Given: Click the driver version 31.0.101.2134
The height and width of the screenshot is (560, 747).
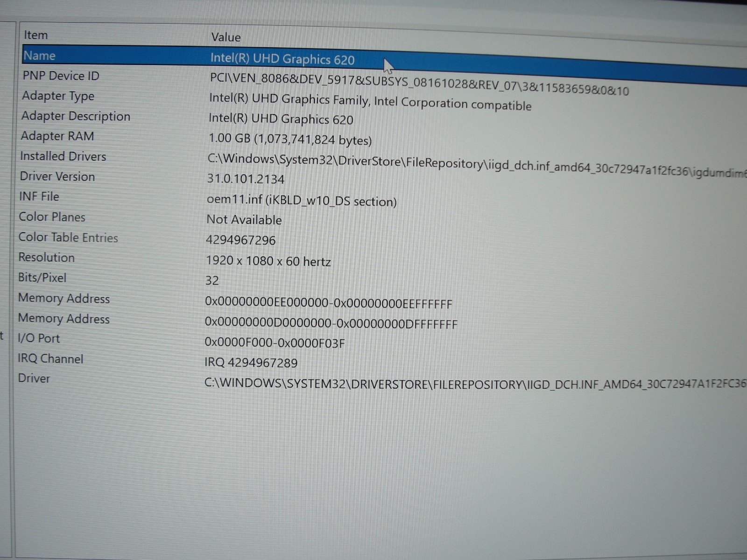Looking at the screenshot, I should [x=246, y=179].
